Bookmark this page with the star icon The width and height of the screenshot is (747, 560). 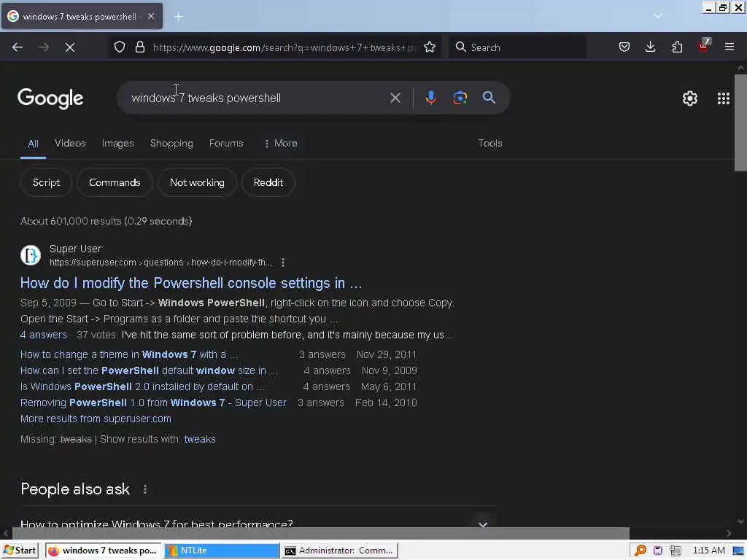point(430,47)
